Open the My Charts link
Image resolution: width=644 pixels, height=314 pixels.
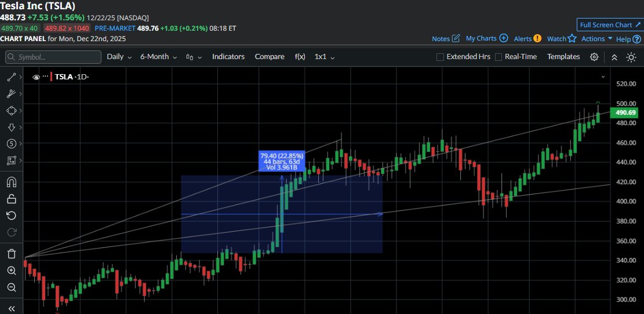pyautogui.click(x=481, y=38)
